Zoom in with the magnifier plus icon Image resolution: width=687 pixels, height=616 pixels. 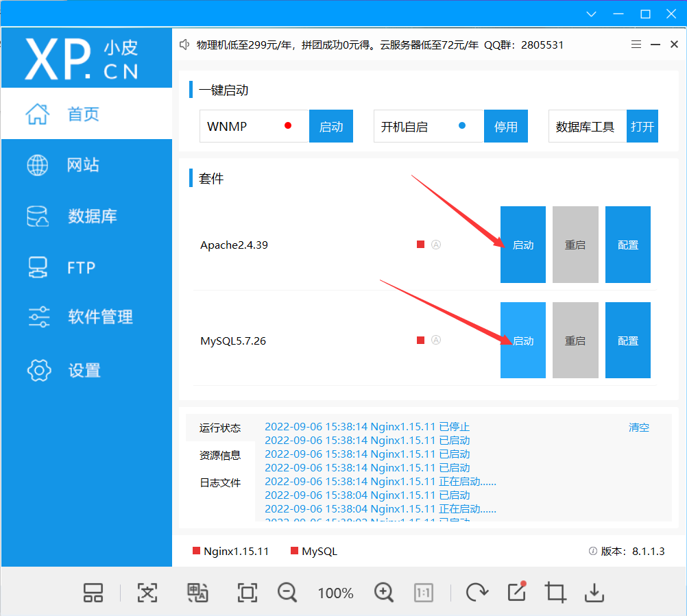tap(384, 593)
